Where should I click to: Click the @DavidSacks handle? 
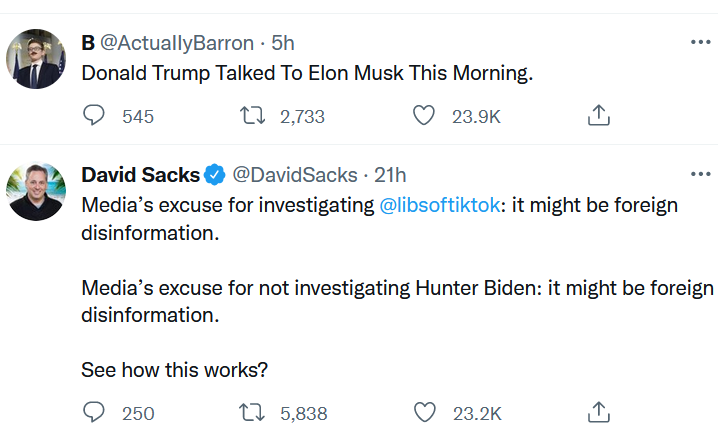[295, 175]
